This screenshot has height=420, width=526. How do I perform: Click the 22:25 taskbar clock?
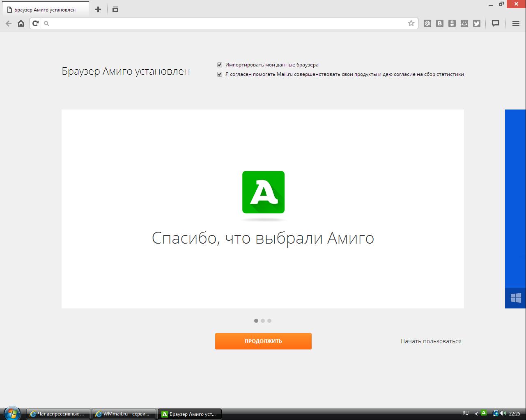tap(515, 413)
